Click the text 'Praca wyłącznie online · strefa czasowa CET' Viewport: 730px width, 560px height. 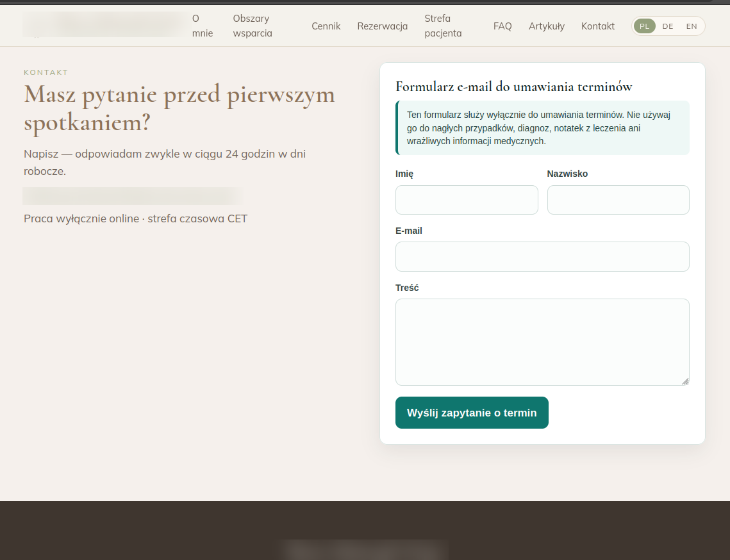(x=135, y=218)
